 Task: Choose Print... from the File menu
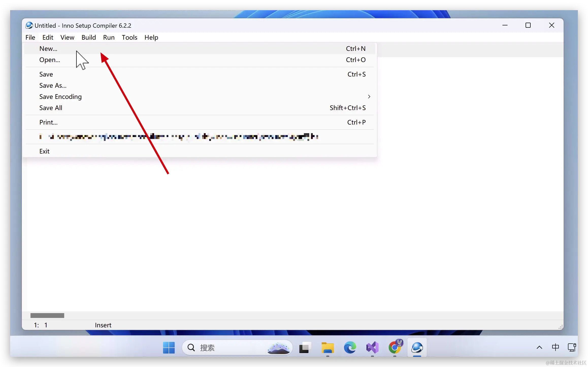click(x=200, y=122)
